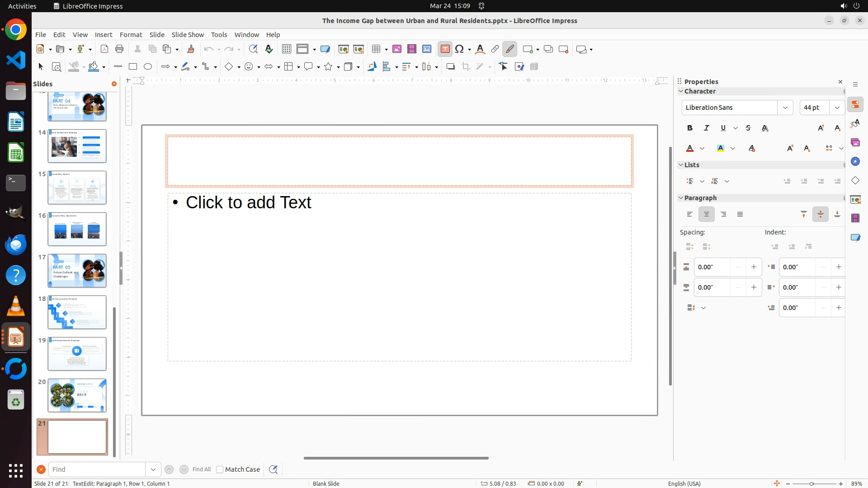Toggle Bold in Character panel

[x=690, y=128]
